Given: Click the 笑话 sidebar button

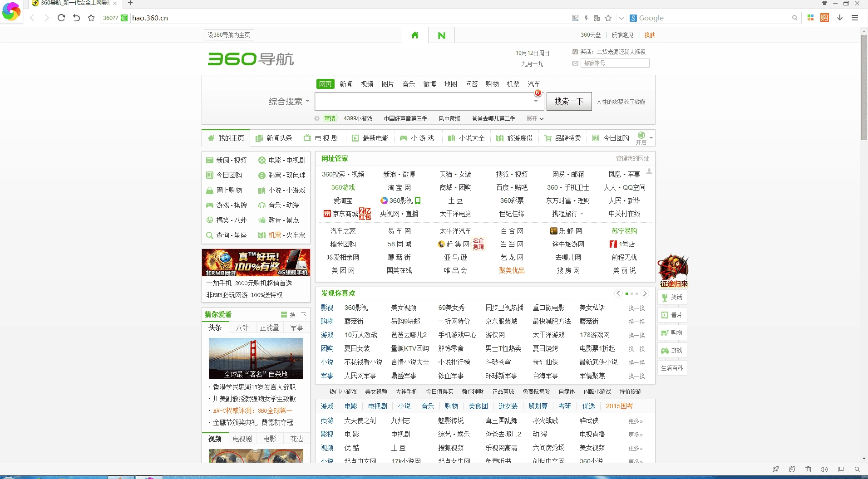Looking at the screenshot, I should point(672,297).
